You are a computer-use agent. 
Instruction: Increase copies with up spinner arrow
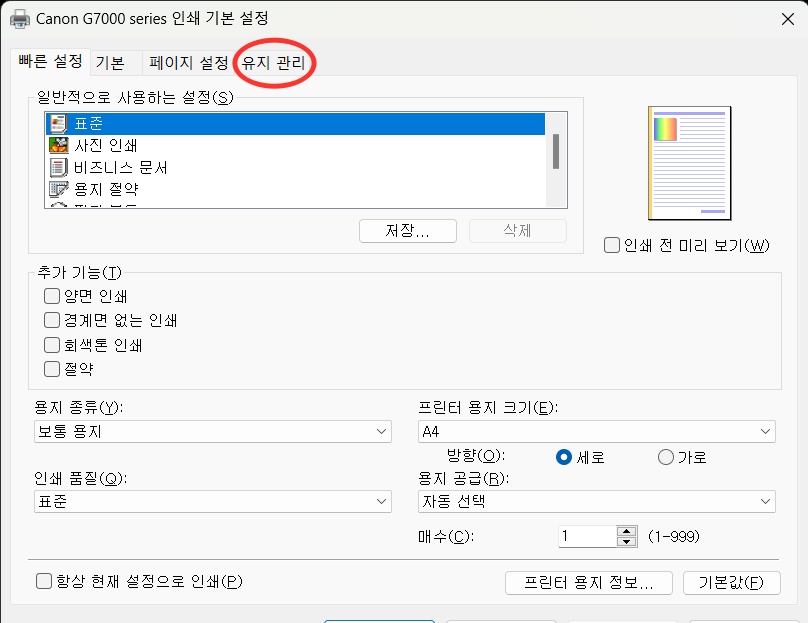pos(627,531)
